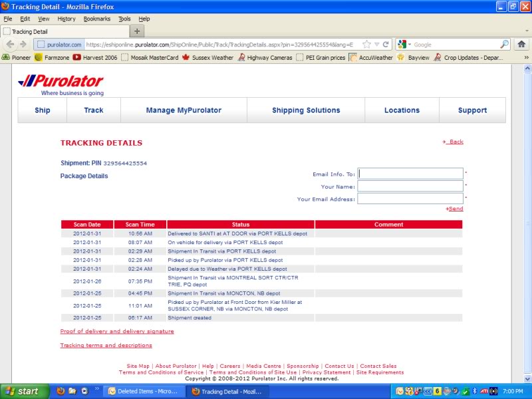Launch Firefox from the quick launch bar

[59, 391]
